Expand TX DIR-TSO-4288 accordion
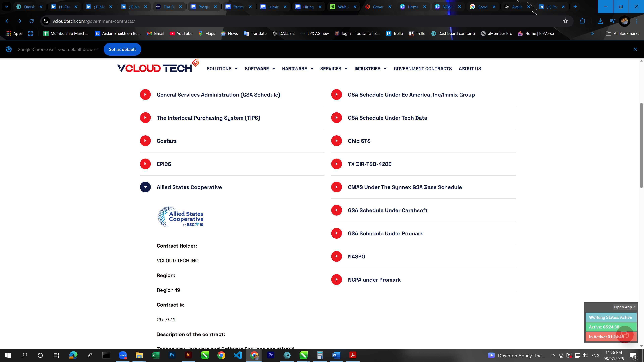Screen dimensions: 644x362 coord(423,164)
